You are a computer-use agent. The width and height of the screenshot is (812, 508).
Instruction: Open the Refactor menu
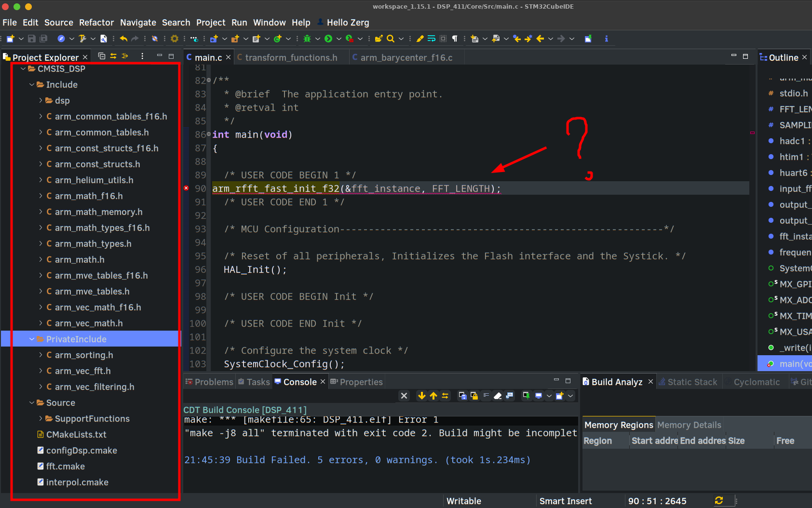pos(96,23)
